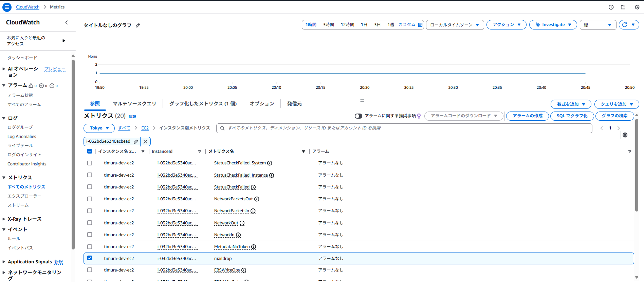Image resolution: width=644 pixels, height=282 pixels.
Task: Click info icon next to NetworkPacketsOut
Action: pyautogui.click(x=257, y=199)
